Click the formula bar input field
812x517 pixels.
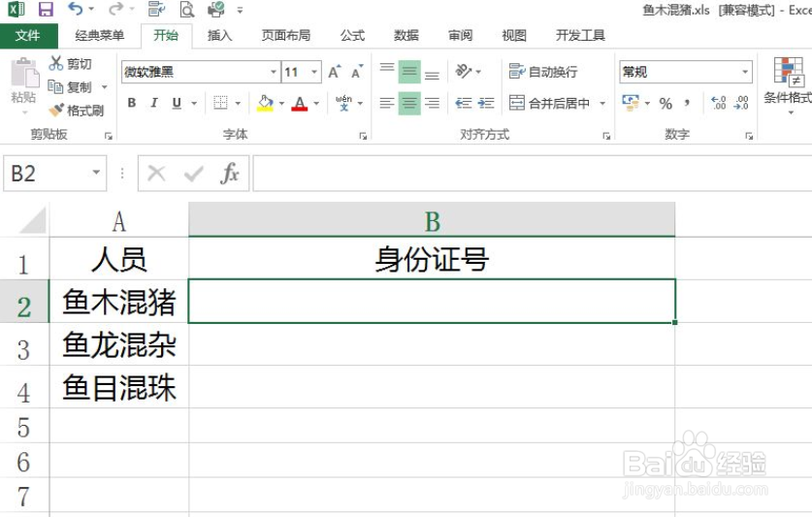pyautogui.click(x=533, y=173)
